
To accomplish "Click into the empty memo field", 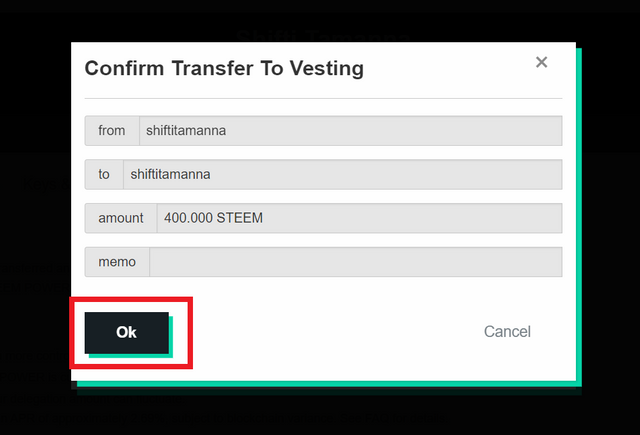I will [356, 262].
